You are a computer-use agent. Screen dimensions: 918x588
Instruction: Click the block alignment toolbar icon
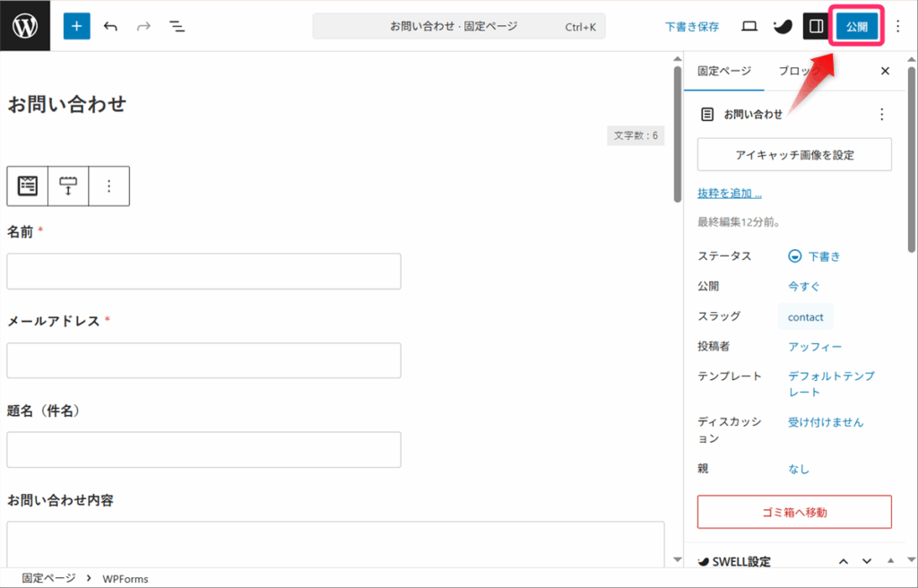[68, 186]
